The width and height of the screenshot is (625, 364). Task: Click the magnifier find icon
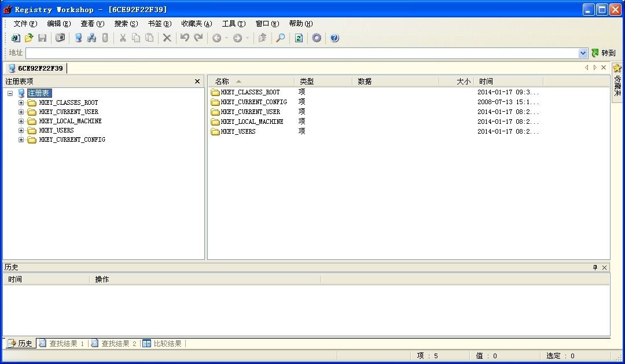click(x=281, y=38)
